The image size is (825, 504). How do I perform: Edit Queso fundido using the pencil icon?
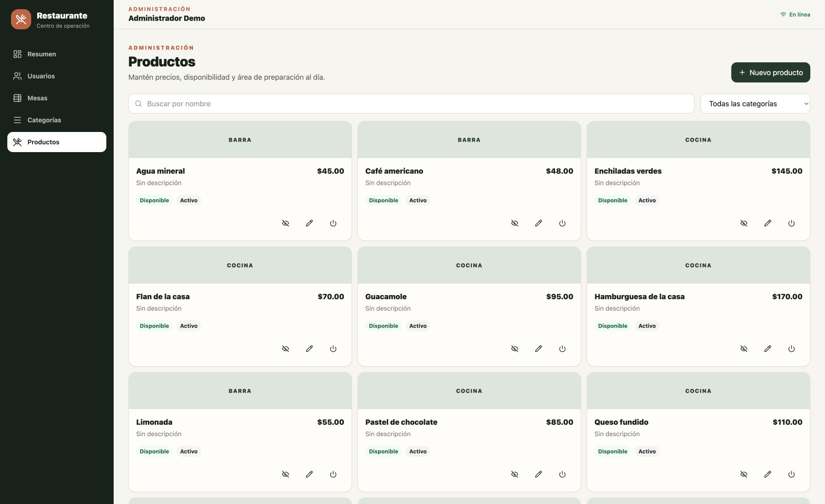pos(768,474)
